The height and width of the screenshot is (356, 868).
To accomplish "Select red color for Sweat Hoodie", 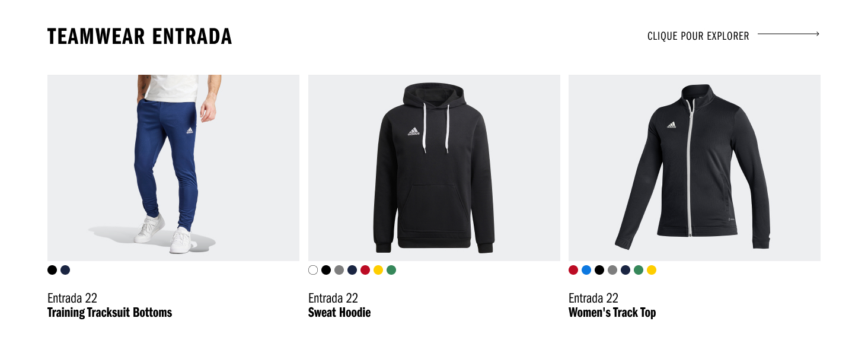I will (365, 270).
